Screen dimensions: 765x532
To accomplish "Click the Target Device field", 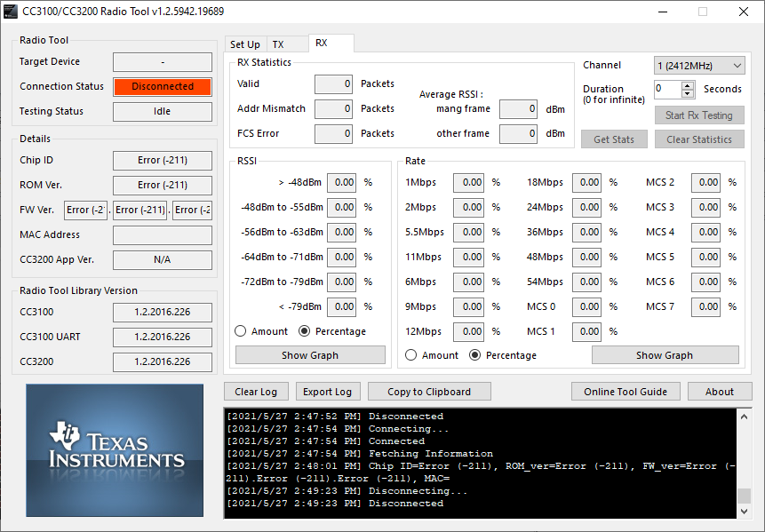I will click(163, 62).
